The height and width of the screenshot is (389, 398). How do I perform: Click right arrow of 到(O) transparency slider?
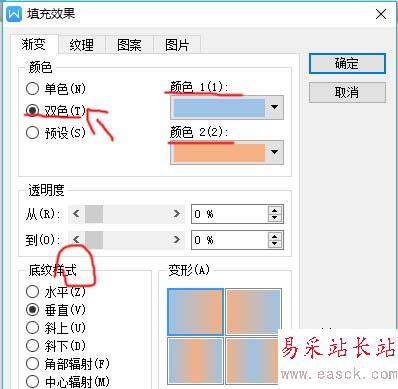pos(176,240)
